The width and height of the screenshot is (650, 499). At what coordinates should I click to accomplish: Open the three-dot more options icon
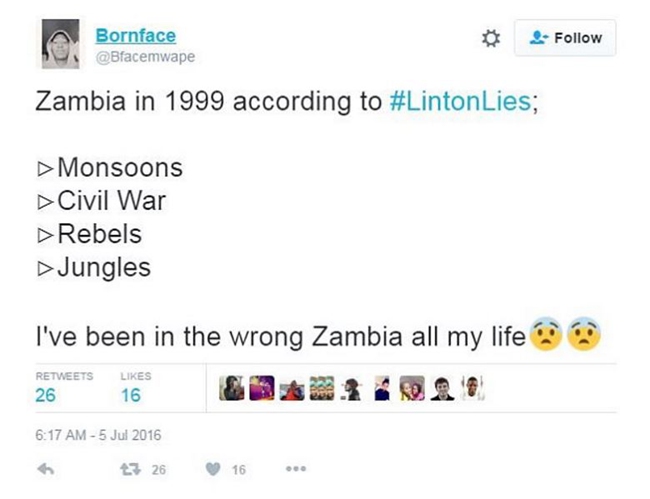295,469
